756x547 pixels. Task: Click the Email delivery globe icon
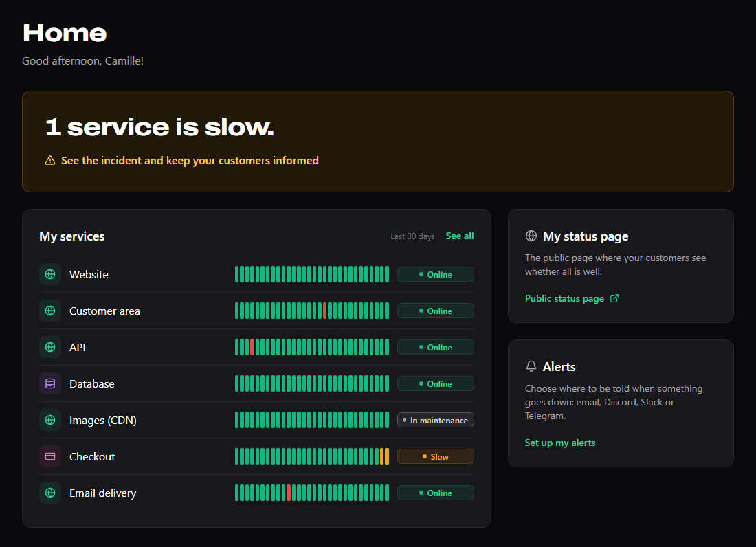click(x=50, y=493)
